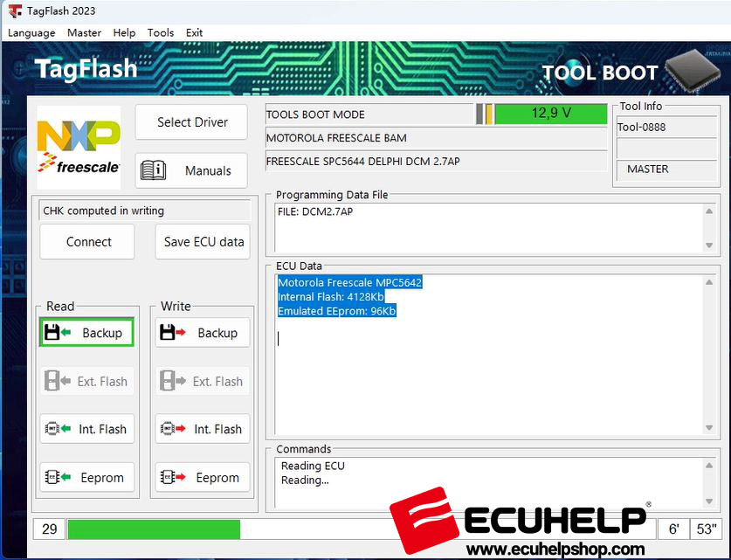Click the NXP Freescale logo
The image size is (731, 560).
pyautogui.click(x=79, y=148)
